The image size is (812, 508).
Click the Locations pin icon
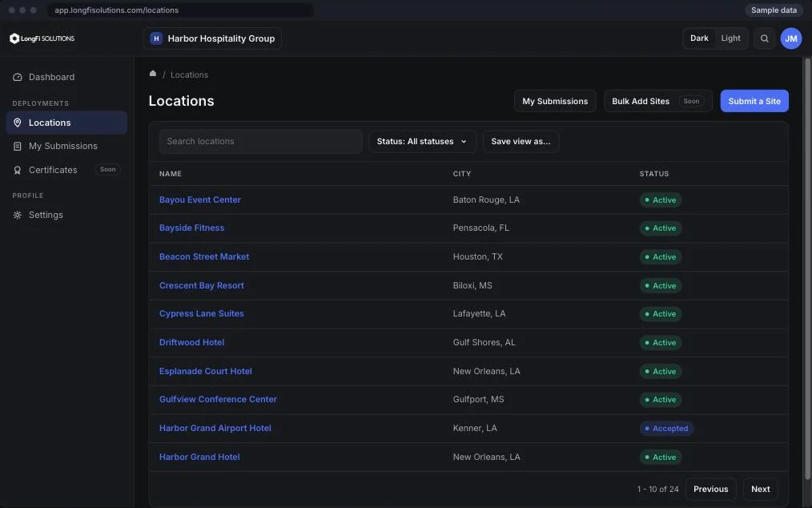(17, 123)
